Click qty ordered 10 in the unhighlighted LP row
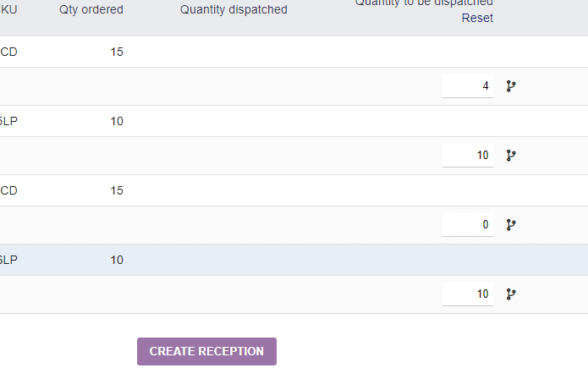The width and height of the screenshot is (588, 379). tap(117, 121)
